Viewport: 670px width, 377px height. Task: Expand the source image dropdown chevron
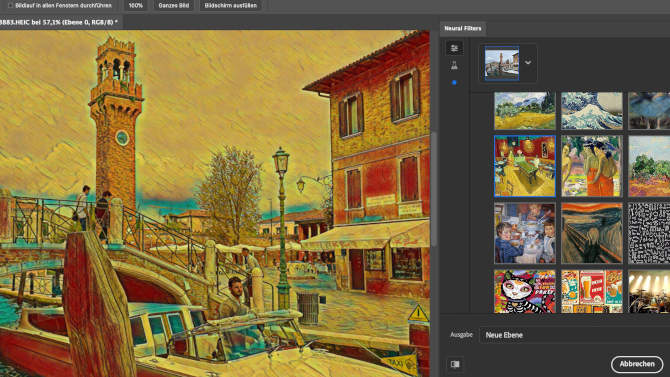(x=528, y=62)
